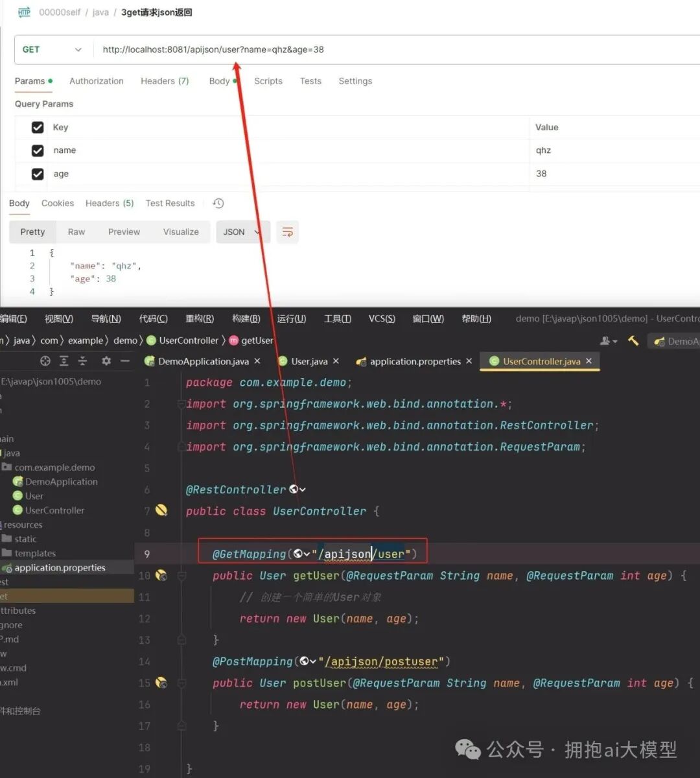Open the User.java editor tab
This screenshot has height=778, width=700.
[309, 361]
